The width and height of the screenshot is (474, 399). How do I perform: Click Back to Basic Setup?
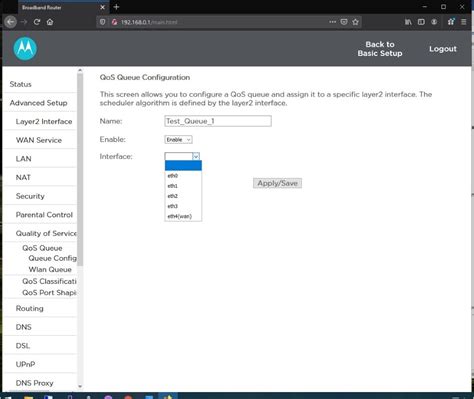[x=380, y=49]
